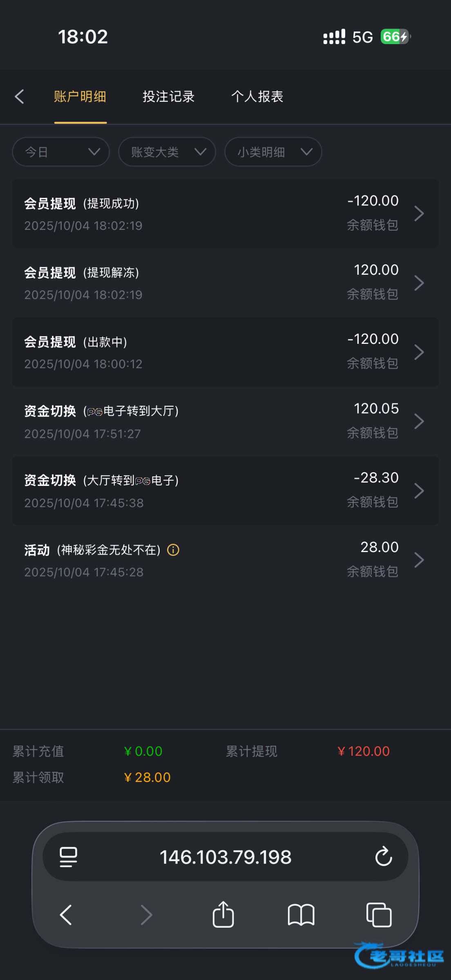This screenshot has height=980, width=451.
Task: Expand the 账变大类 category dropdown
Action: tap(167, 152)
